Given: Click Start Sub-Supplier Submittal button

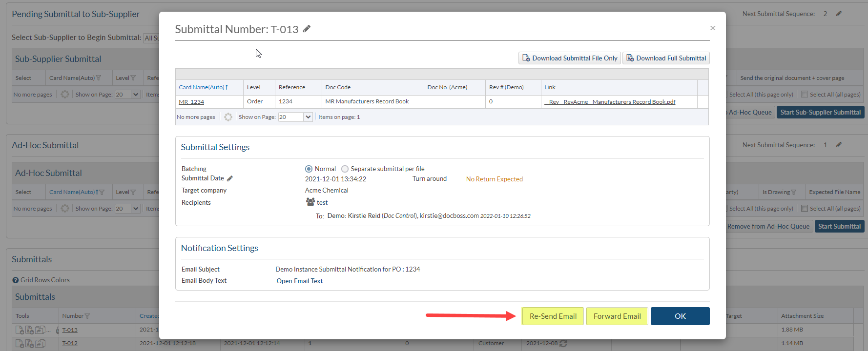Looking at the screenshot, I should [820, 112].
